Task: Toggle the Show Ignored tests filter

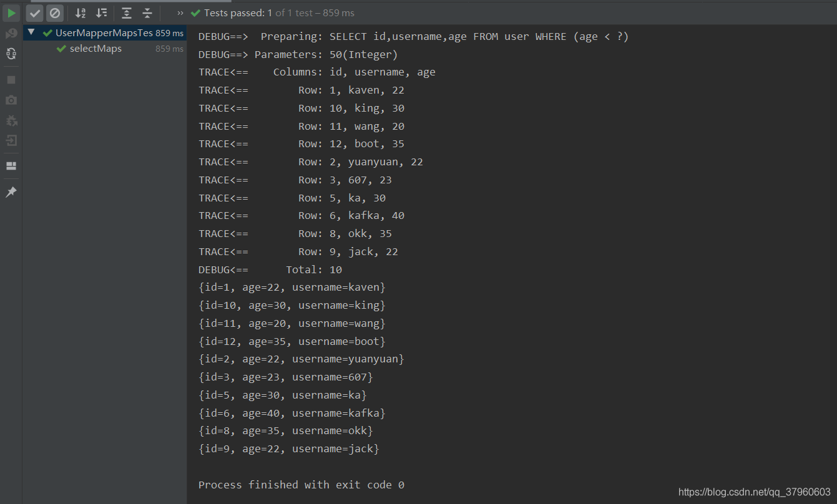Action: click(55, 13)
